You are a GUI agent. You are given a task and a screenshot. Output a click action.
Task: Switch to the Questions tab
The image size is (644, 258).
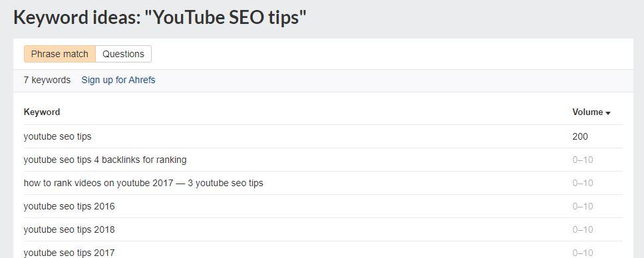pos(123,54)
